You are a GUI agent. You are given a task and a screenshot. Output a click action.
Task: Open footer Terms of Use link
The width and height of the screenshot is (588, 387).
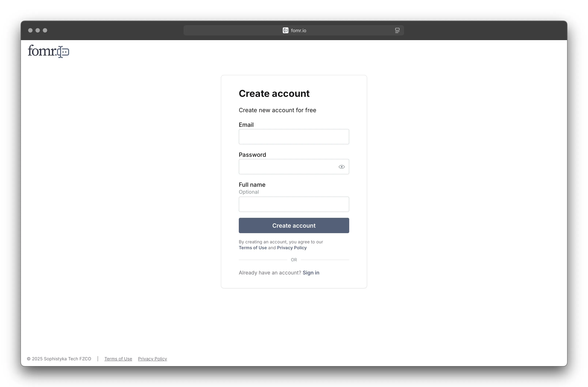pyautogui.click(x=118, y=359)
